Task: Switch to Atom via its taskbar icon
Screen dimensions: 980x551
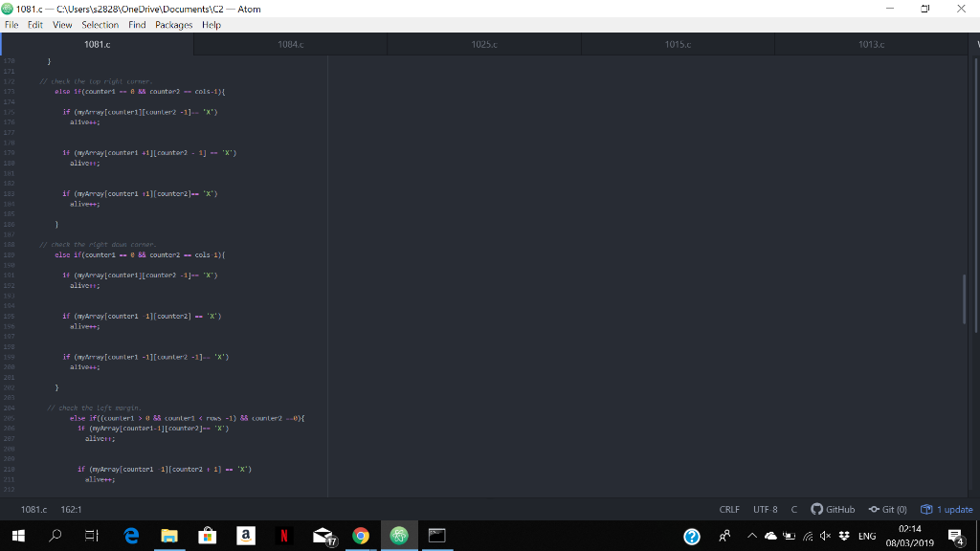Action: (x=398, y=536)
